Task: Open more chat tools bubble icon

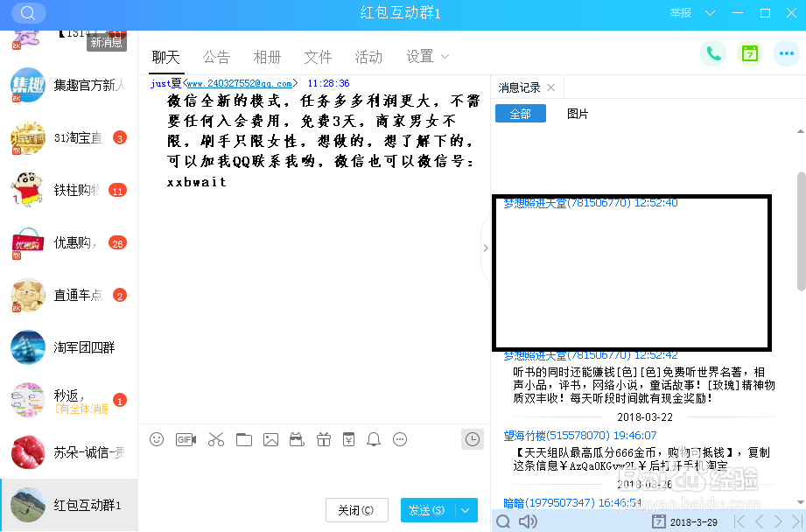Action: 400,439
